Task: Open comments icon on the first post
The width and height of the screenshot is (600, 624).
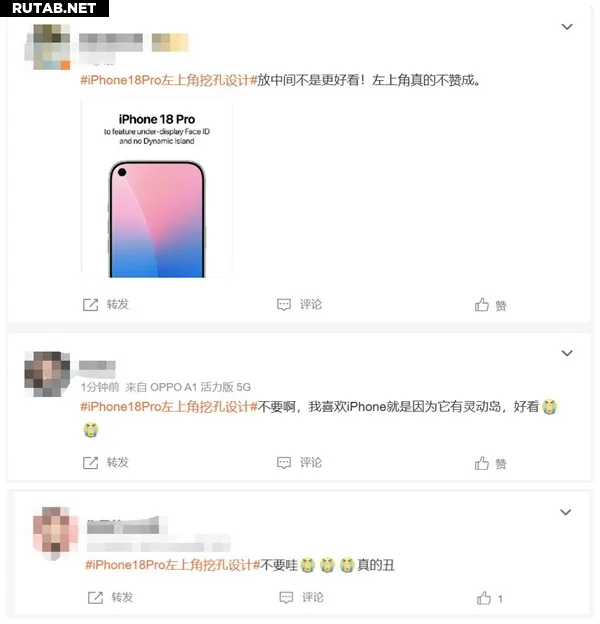Action: 284,305
